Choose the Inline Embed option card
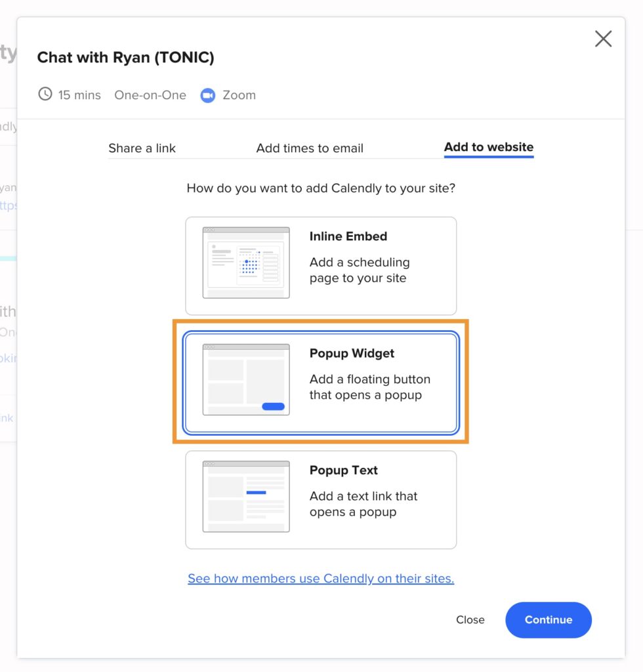This screenshot has width=643, height=672. (x=321, y=266)
